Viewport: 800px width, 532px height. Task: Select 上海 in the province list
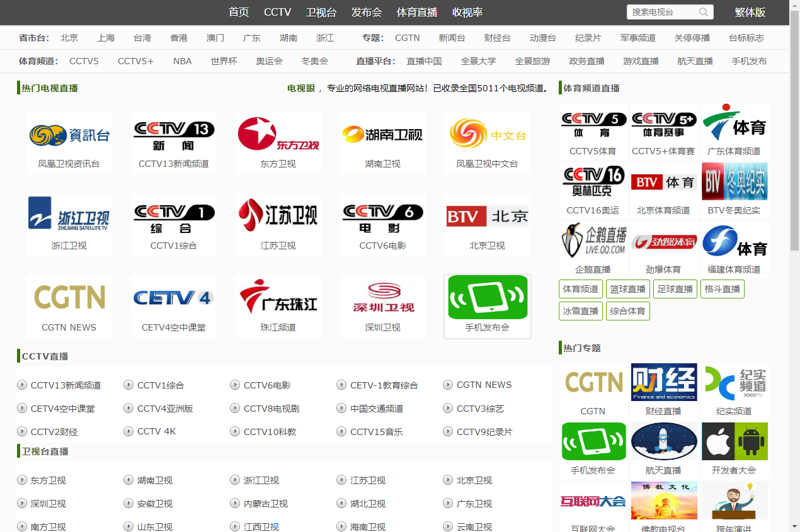(x=106, y=38)
